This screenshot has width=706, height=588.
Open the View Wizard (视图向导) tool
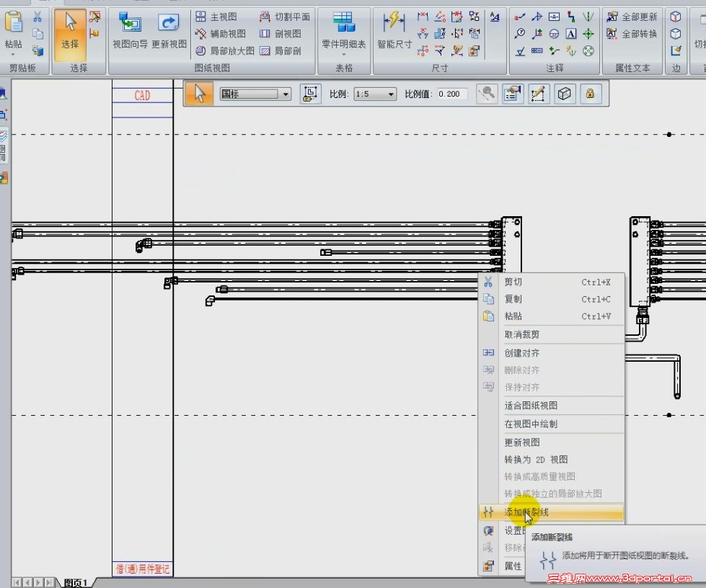tap(130, 30)
